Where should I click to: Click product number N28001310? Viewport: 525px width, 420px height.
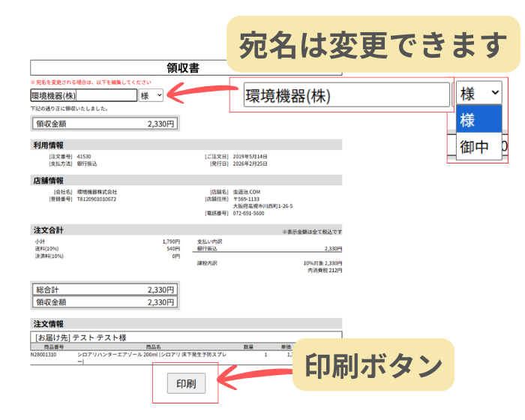(x=43, y=354)
